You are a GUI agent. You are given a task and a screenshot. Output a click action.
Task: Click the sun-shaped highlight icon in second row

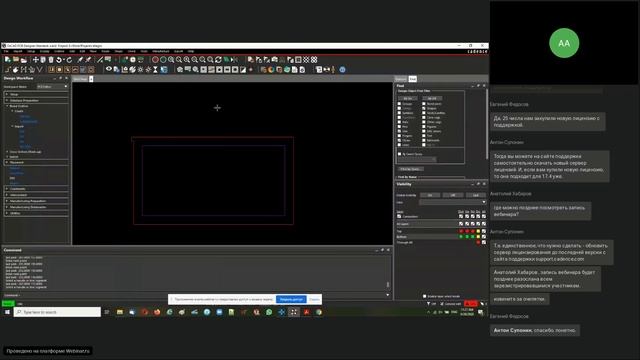(140, 70)
